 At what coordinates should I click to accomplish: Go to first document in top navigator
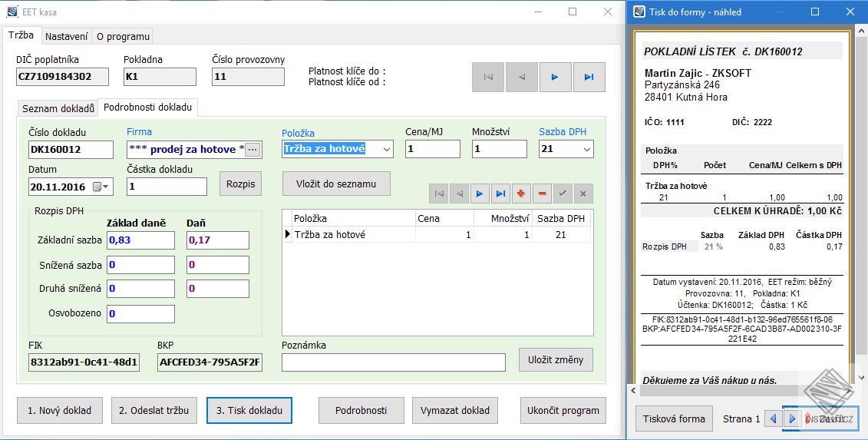488,77
